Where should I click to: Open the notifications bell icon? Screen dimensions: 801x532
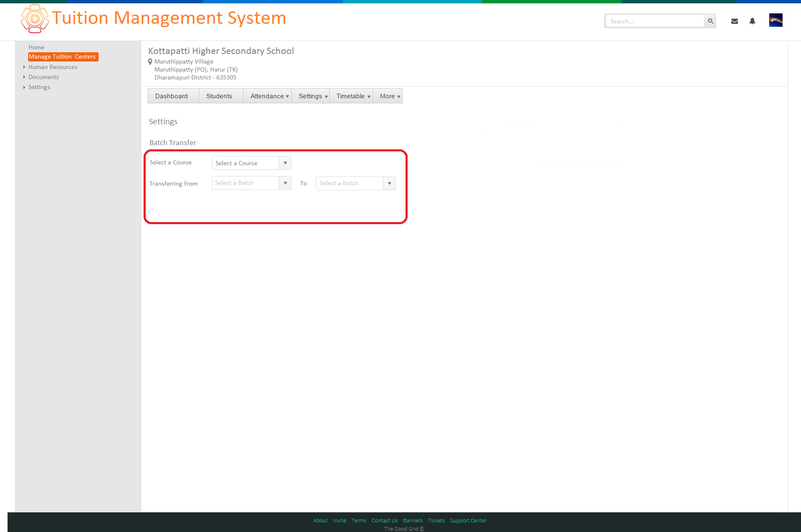(752, 21)
